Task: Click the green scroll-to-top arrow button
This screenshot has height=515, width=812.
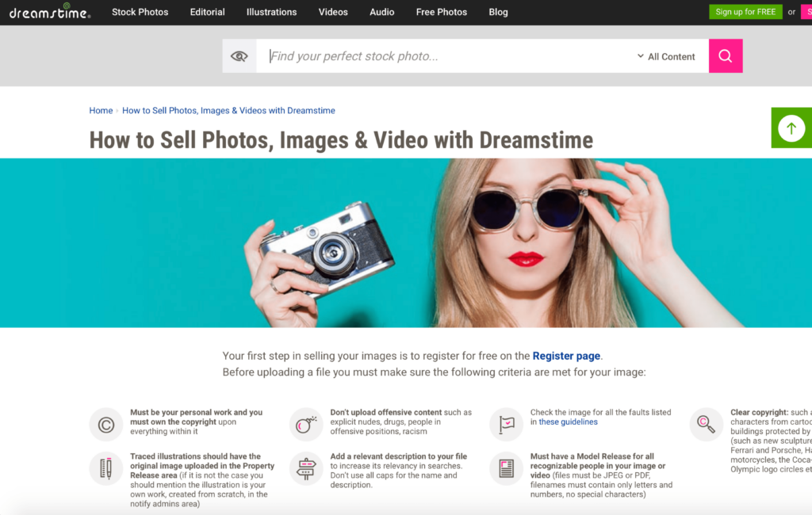Action: coord(791,128)
